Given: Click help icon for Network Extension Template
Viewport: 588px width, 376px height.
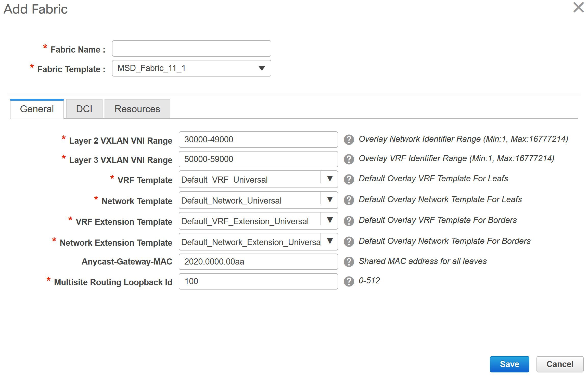Looking at the screenshot, I should (x=349, y=242).
